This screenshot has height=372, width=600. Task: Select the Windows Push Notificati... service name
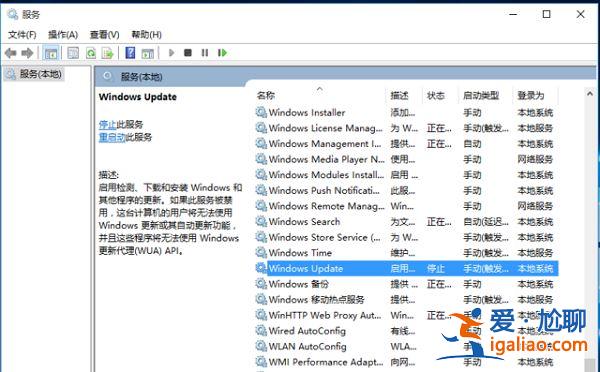coord(324,191)
